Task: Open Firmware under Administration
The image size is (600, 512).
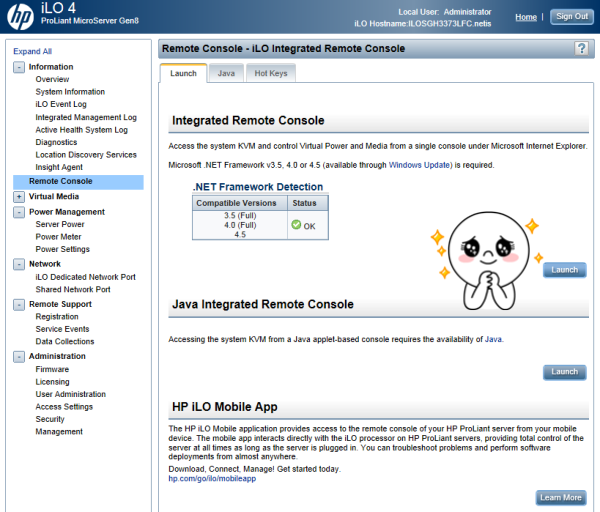Action: 52,369
